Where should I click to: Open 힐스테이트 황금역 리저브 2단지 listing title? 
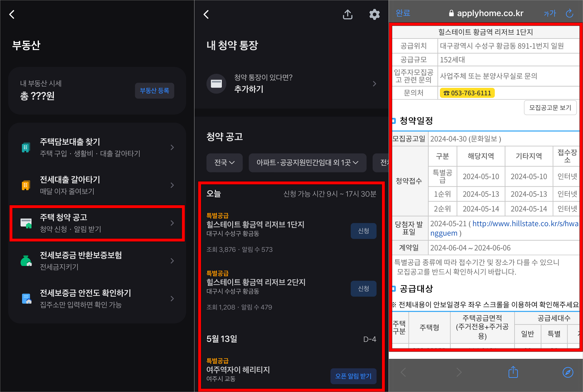256,282
